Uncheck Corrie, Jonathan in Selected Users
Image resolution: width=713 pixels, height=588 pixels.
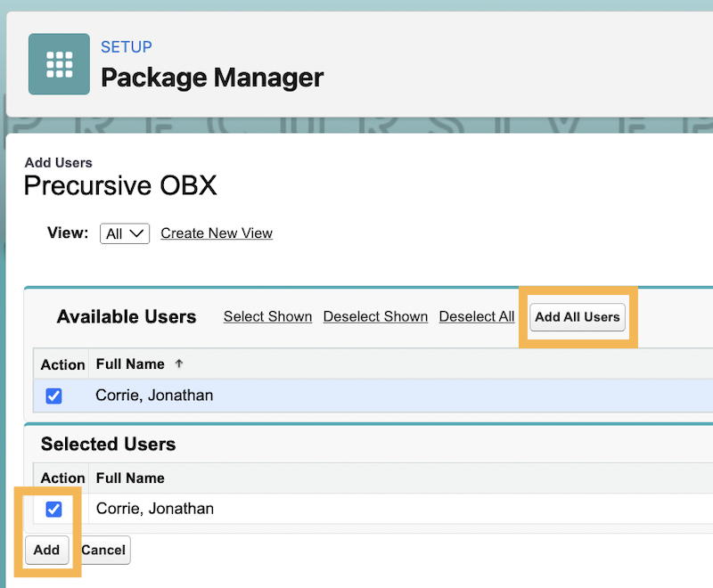click(53, 509)
